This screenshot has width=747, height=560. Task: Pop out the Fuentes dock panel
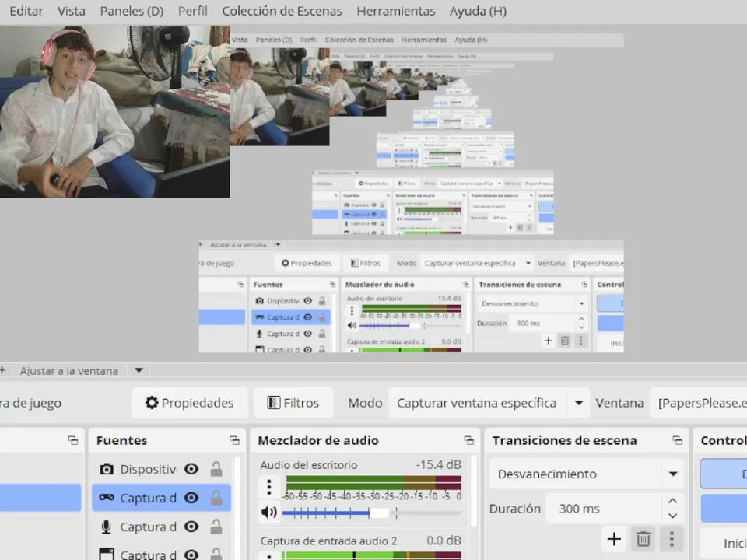(234, 440)
